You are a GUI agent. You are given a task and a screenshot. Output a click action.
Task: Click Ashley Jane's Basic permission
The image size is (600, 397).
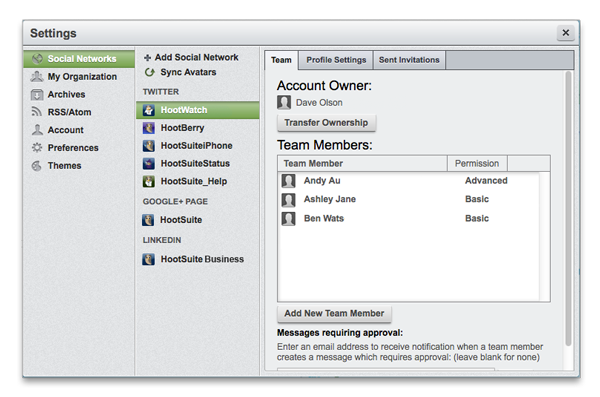pos(477,199)
